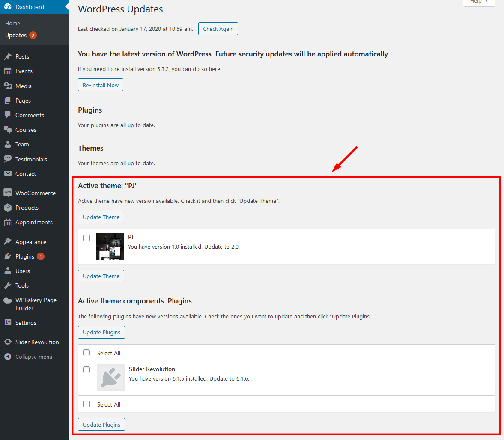The image size is (504, 440).
Task: Click the Appointments calendar icon
Action: 8,222
